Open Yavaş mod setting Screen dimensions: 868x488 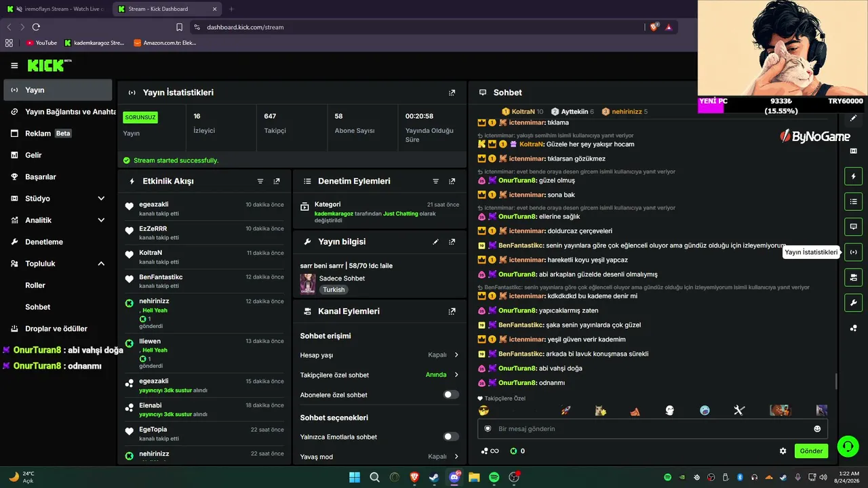tap(380, 457)
